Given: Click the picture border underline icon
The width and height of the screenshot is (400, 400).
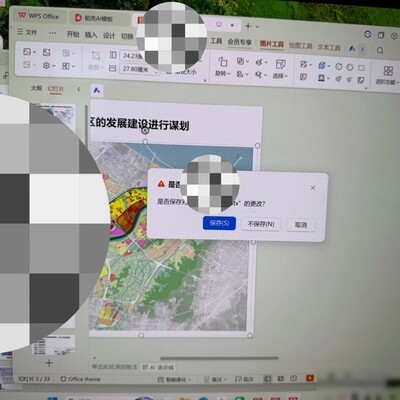Looking at the screenshot, I should [x=321, y=78].
